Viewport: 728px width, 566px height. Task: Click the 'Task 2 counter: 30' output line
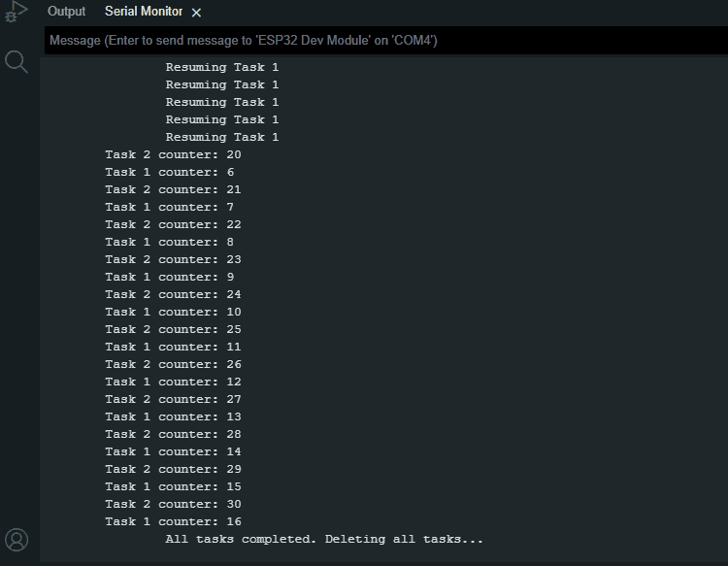coord(173,504)
